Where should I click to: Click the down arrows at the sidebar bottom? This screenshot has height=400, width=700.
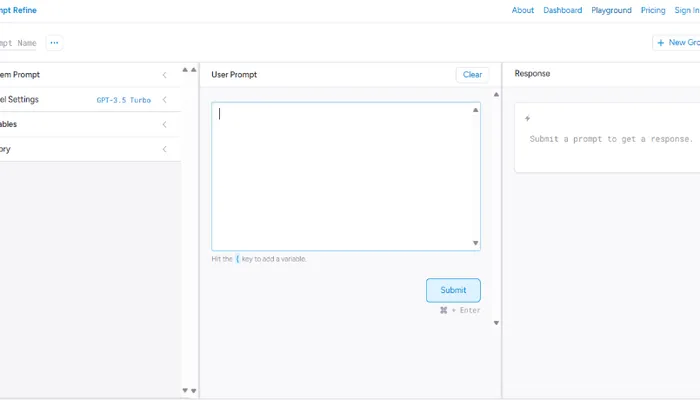[x=189, y=391]
